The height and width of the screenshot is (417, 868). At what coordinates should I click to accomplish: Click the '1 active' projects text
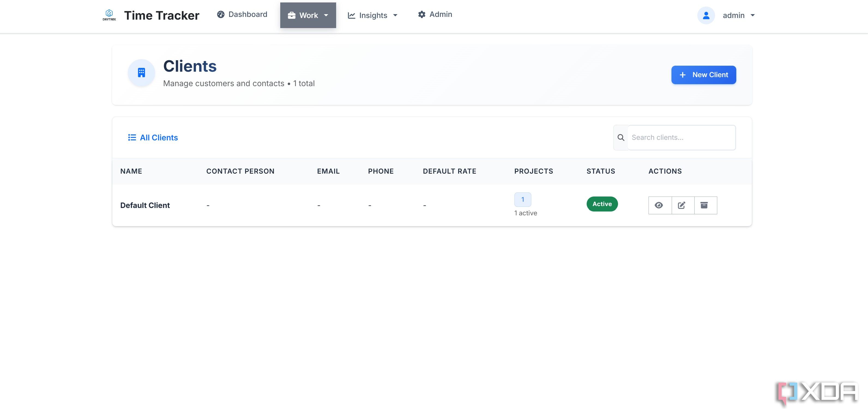click(526, 213)
